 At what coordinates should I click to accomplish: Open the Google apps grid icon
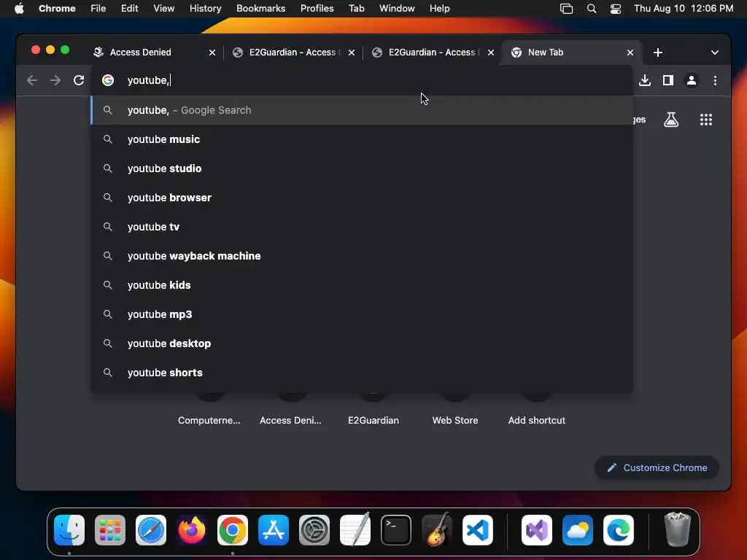pyautogui.click(x=705, y=120)
